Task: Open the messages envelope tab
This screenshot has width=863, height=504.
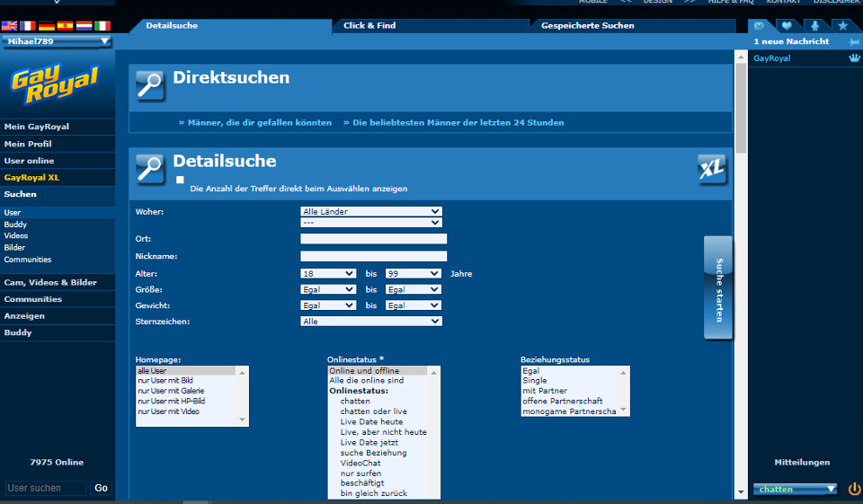Action: (x=760, y=26)
